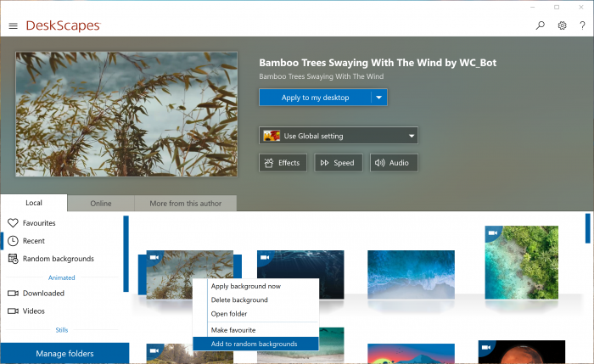Click the gallery vertical scrollbar
This screenshot has height=364, width=594.
[x=587, y=228]
